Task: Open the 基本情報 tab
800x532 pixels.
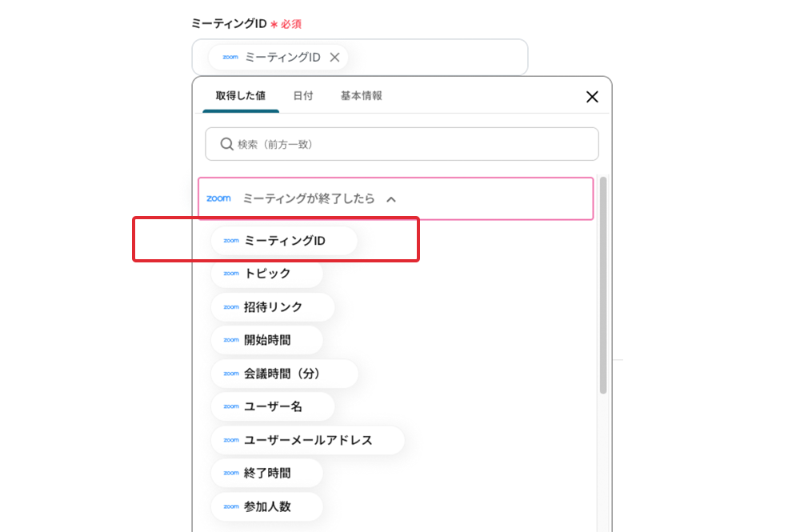Action: click(x=361, y=96)
